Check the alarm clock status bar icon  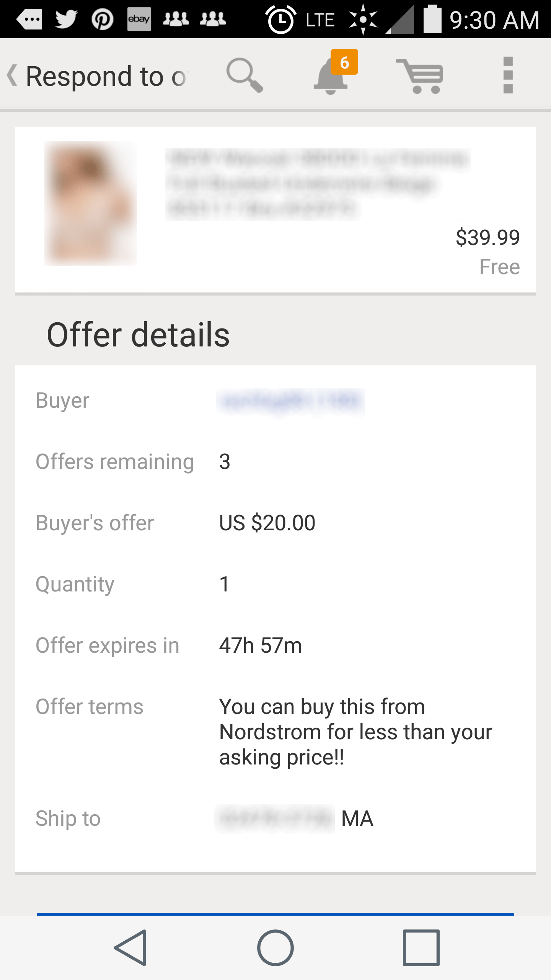(280, 18)
